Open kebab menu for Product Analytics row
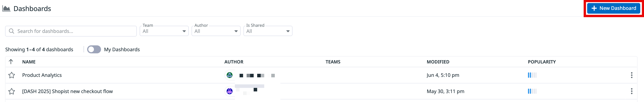Image resolution: width=644 pixels, height=102 pixels. 632,75
